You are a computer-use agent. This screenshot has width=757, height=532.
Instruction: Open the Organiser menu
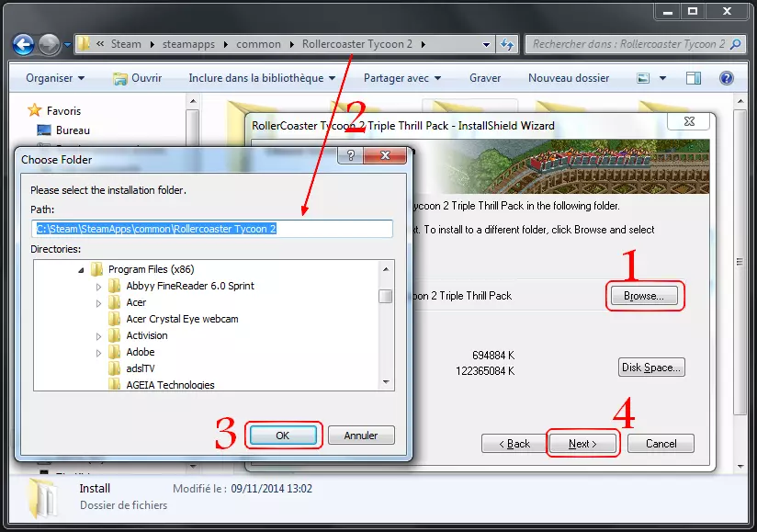tap(55, 78)
